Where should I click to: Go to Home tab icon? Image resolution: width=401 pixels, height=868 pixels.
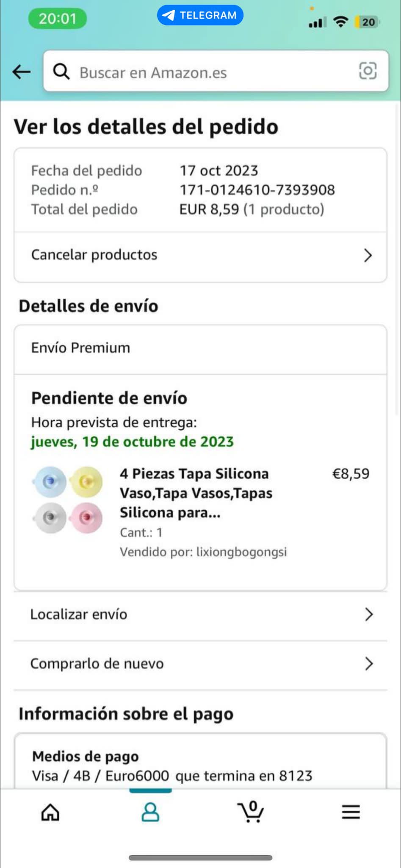50,812
